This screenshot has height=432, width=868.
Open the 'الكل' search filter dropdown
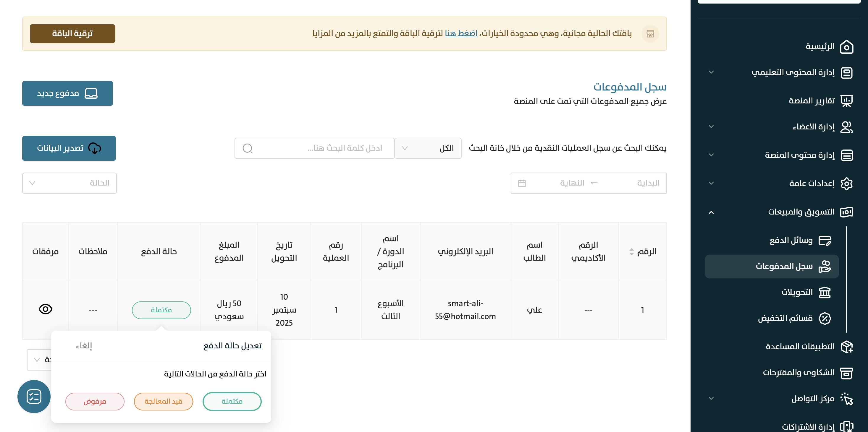pyautogui.click(x=428, y=148)
